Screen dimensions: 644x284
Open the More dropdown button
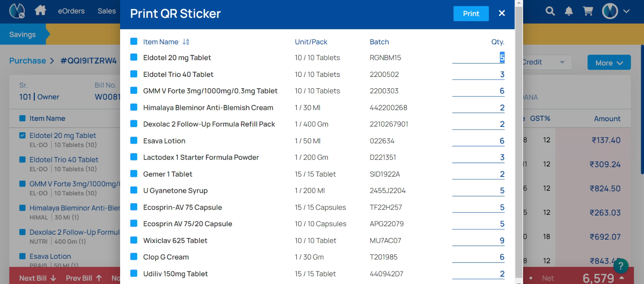609,63
